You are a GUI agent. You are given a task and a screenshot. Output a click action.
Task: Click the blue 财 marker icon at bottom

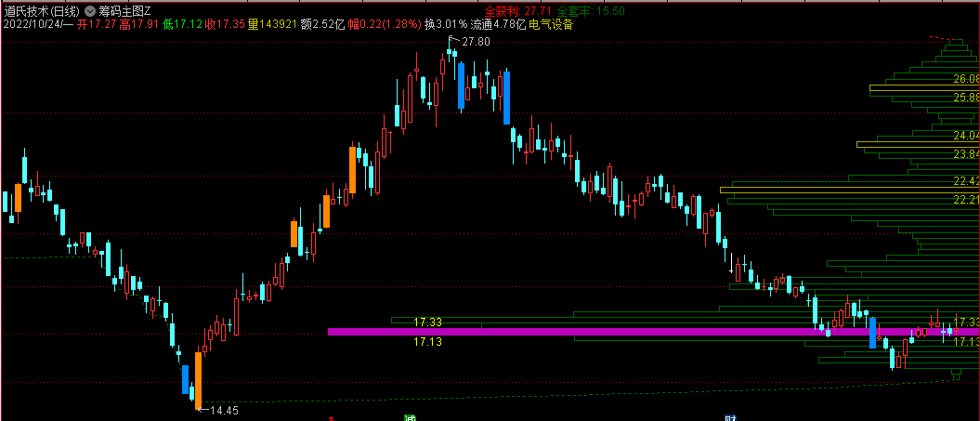pyautogui.click(x=730, y=417)
